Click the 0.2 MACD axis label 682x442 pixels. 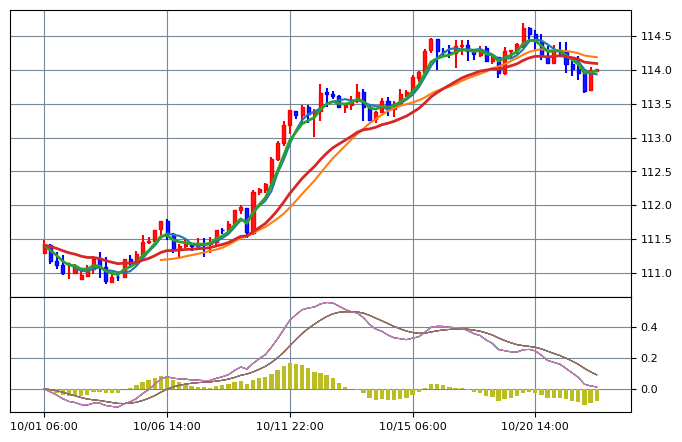(649, 359)
